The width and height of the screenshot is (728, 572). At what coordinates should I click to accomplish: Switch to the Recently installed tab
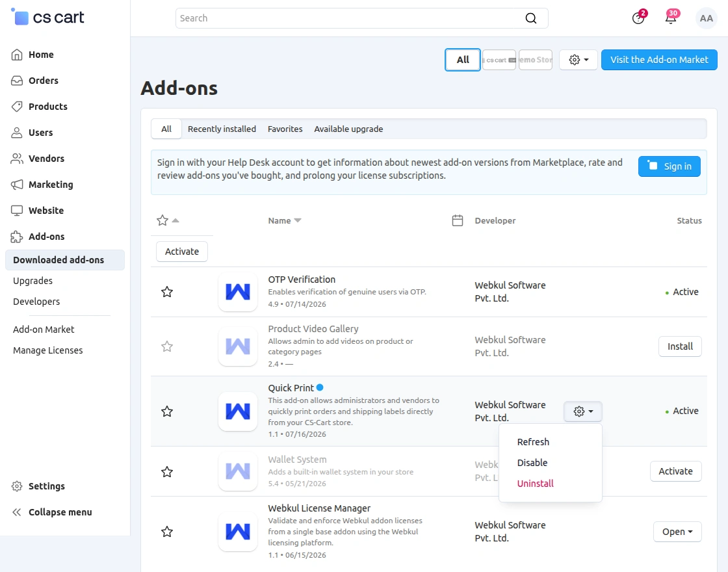222,129
